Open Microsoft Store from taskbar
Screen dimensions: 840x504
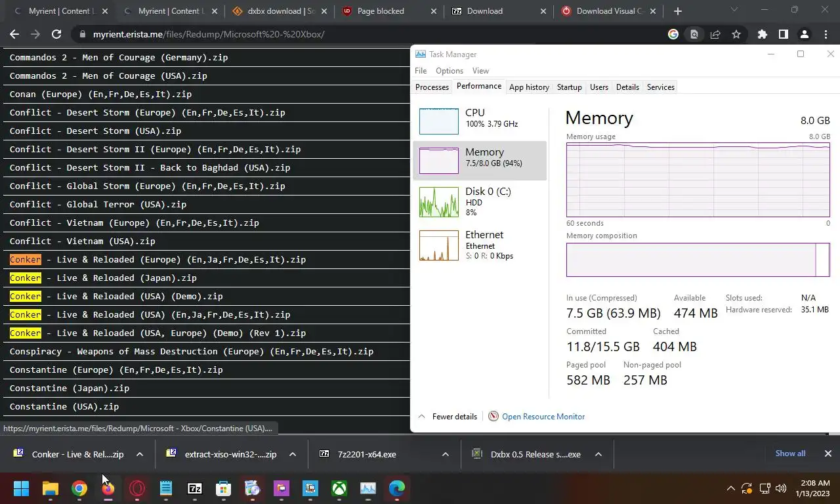224,488
